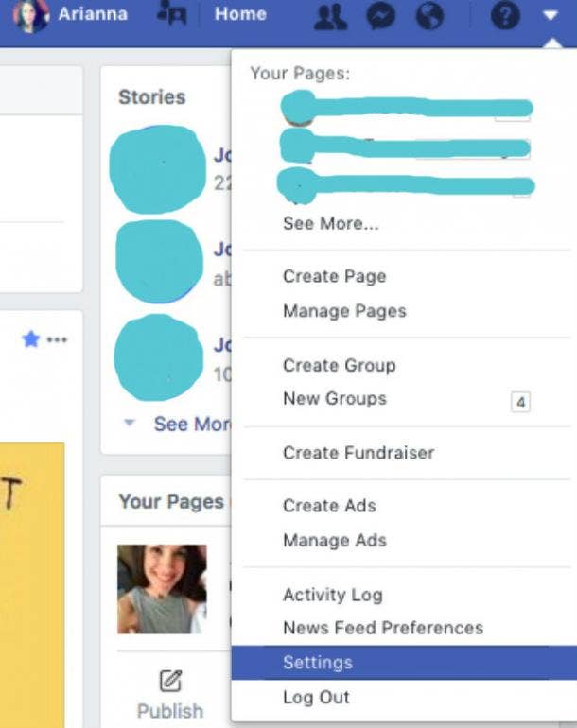Open the page profile photo thumbnail

pyautogui.click(x=162, y=589)
